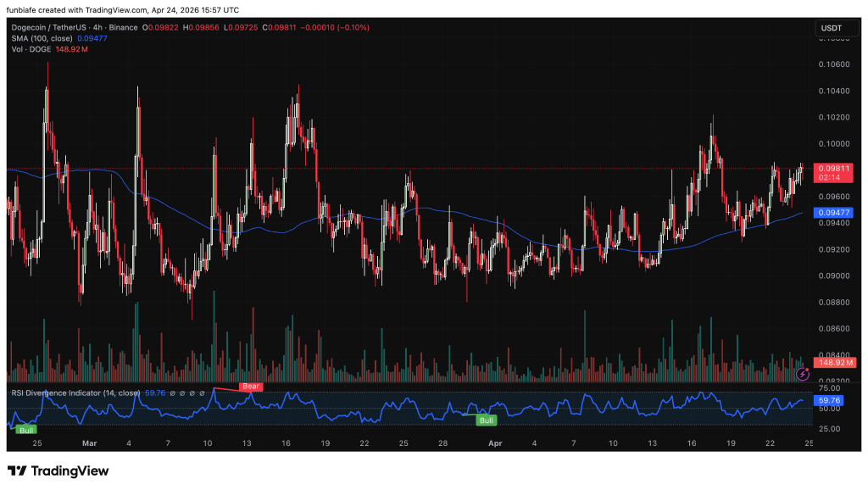Viewport: 868px width, 490px height.
Task: Click the Mar label on time axis
Action: (90, 443)
